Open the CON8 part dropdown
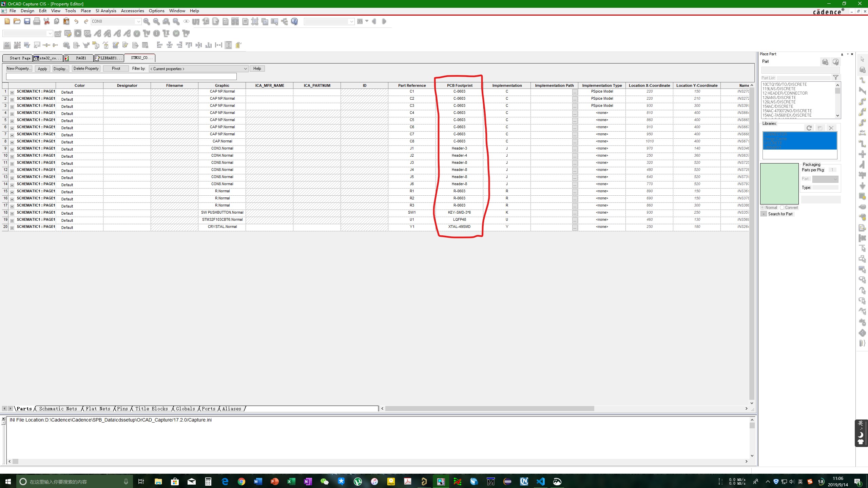This screenshot has height=488, width=868. coord(138,21)
